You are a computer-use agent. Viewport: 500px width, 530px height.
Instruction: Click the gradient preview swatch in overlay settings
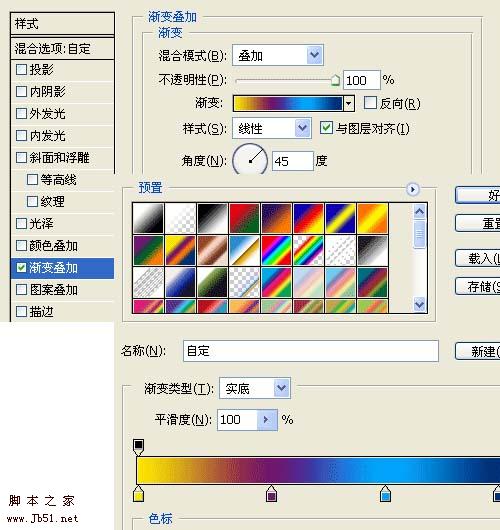click(288, 103)
